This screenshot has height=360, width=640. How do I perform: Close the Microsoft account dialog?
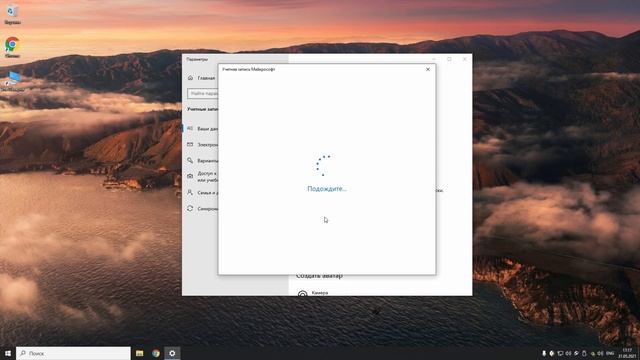[428, 69]
